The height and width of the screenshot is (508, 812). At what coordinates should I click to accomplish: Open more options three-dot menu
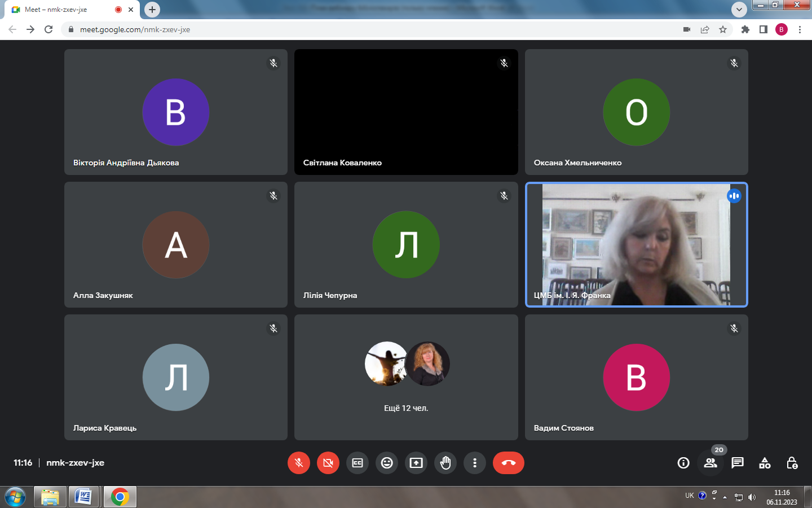(475, 463)
